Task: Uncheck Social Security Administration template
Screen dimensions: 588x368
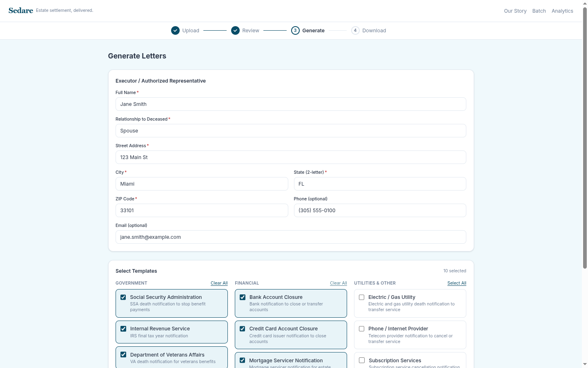Action: click(x=123, y=297)
